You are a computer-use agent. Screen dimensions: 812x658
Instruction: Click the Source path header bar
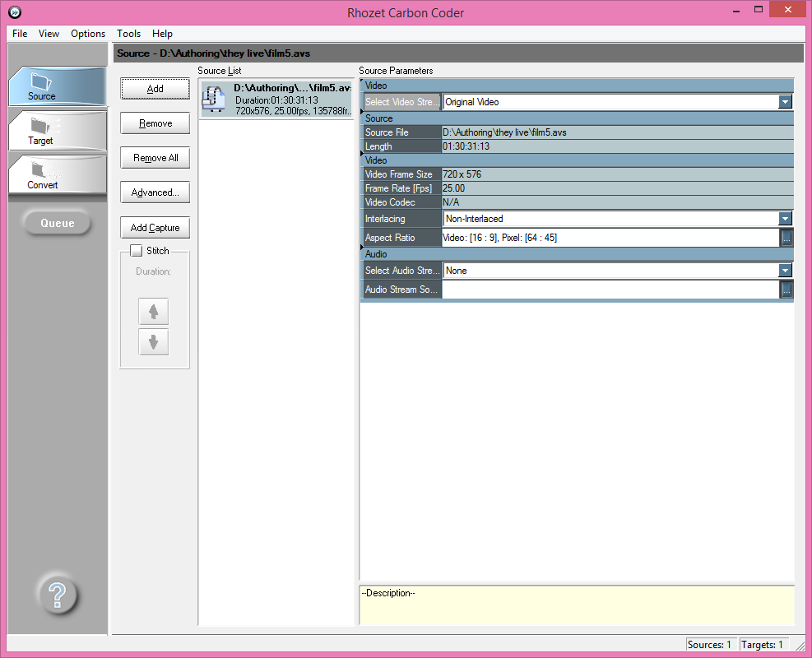pyautogui.click(x=458, y=53)
